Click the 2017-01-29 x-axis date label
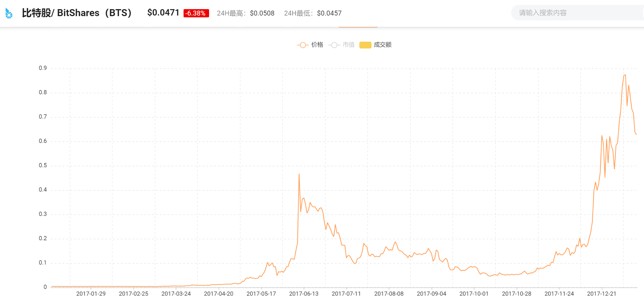 point(91,294)
